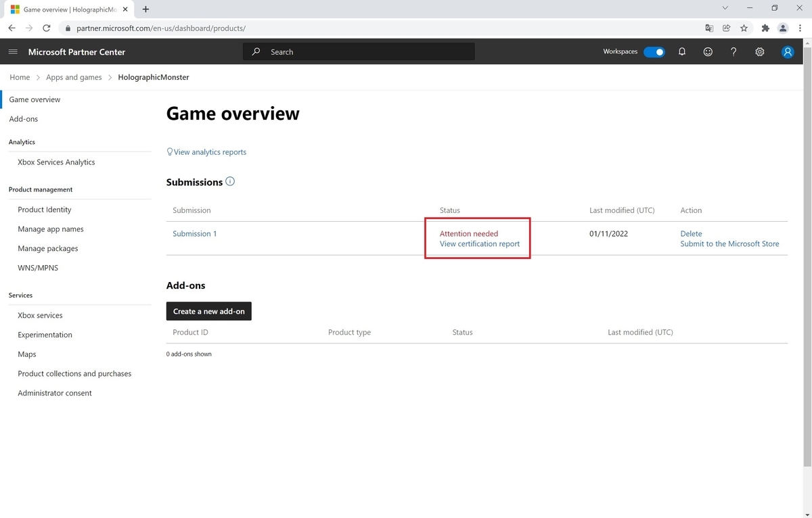
Task: Open Administrator consent page
Action: (x=55, y=393)
